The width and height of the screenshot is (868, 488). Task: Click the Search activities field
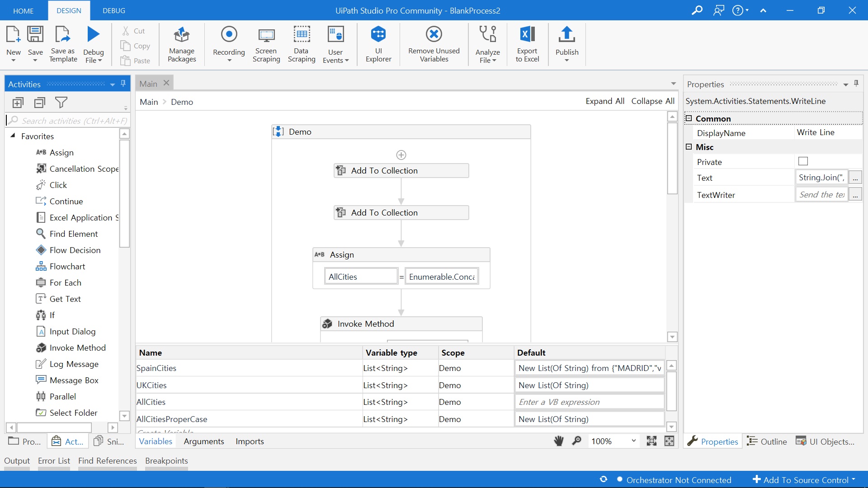[x=68, y=121]
